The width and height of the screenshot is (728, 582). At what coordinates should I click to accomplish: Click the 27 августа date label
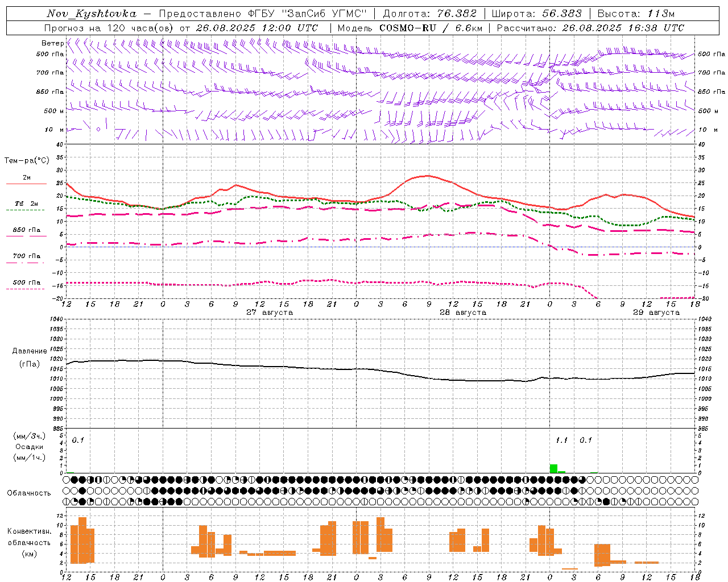point(270,313)
